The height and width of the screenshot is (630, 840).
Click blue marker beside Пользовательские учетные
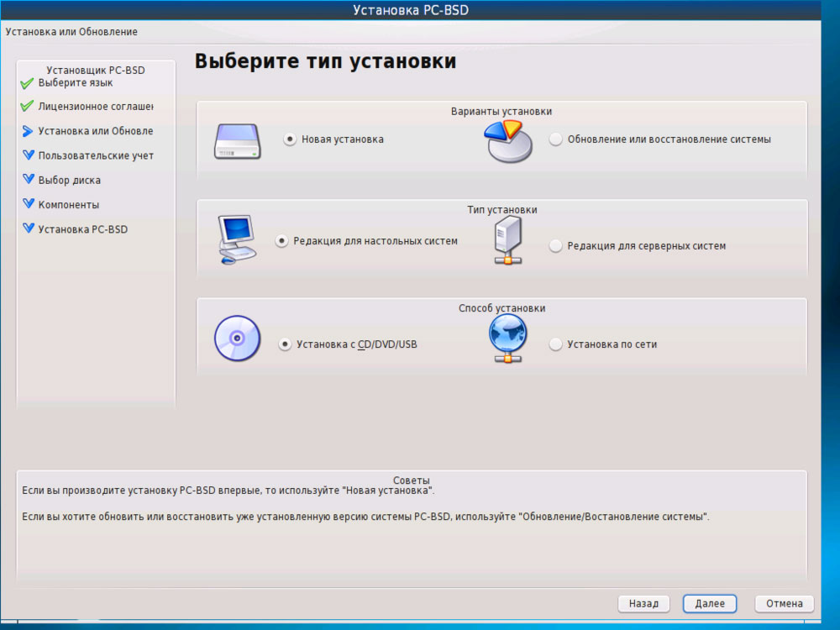pos(29,155)
